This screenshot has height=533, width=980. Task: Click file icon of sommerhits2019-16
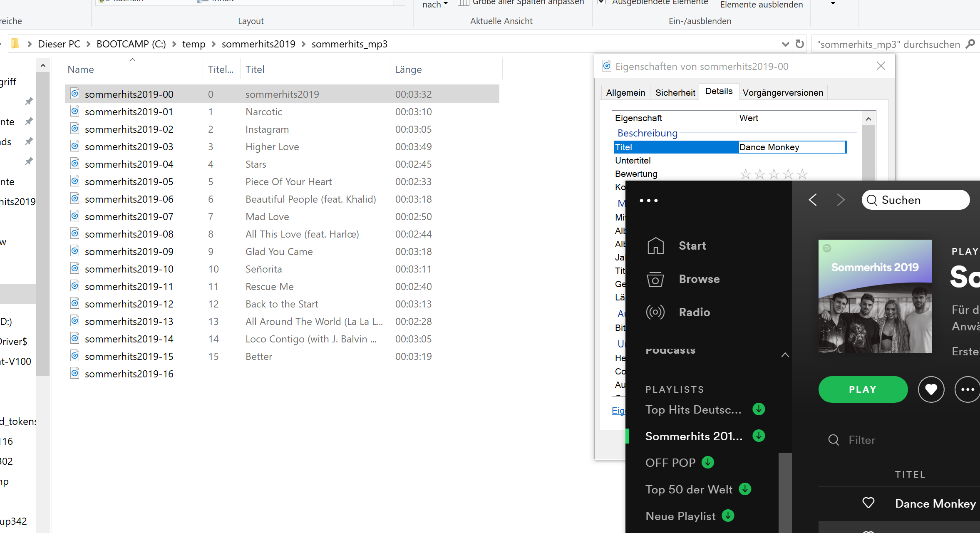click(x=74, y=373)
